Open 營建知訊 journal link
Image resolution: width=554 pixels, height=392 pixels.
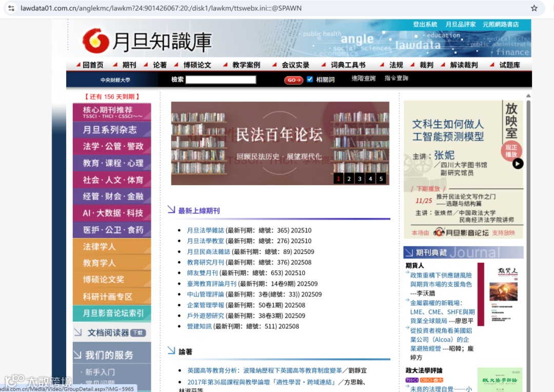tap(199, 326)
